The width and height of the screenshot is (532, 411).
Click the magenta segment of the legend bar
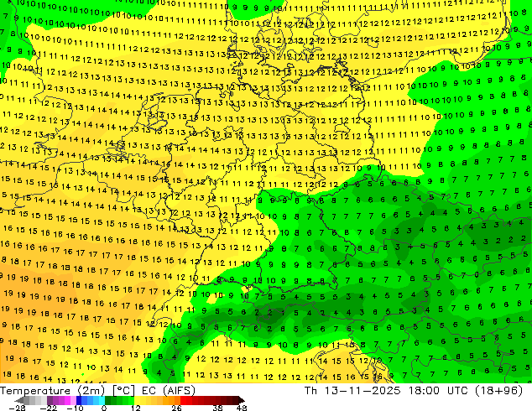pyautogui.click(x=67, y=400)
